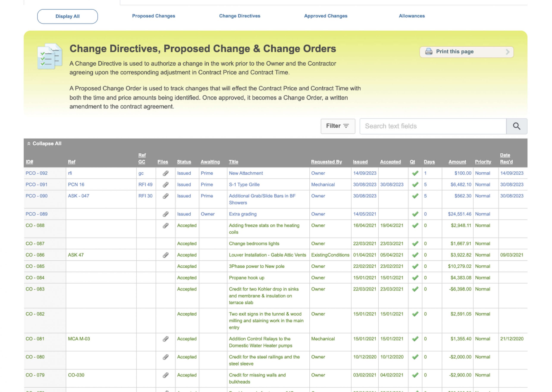The height and width of the screenshot is (392, 552).
Task: Click inside the Search text fields box
Action: coord(432,126)
